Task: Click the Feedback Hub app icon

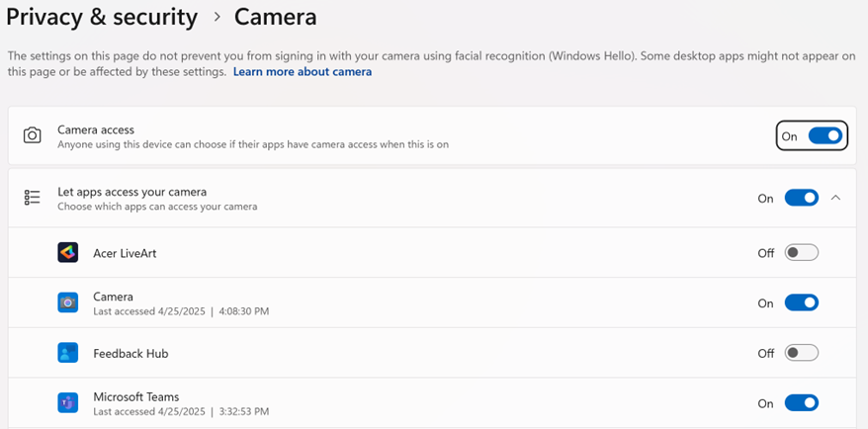Action: (x=67, y=353)
